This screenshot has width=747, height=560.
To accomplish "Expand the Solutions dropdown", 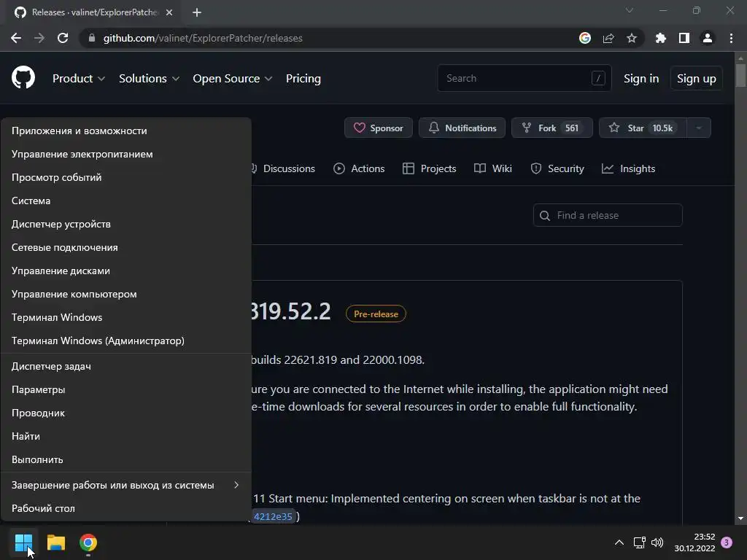I will click(x=149, y=79).
